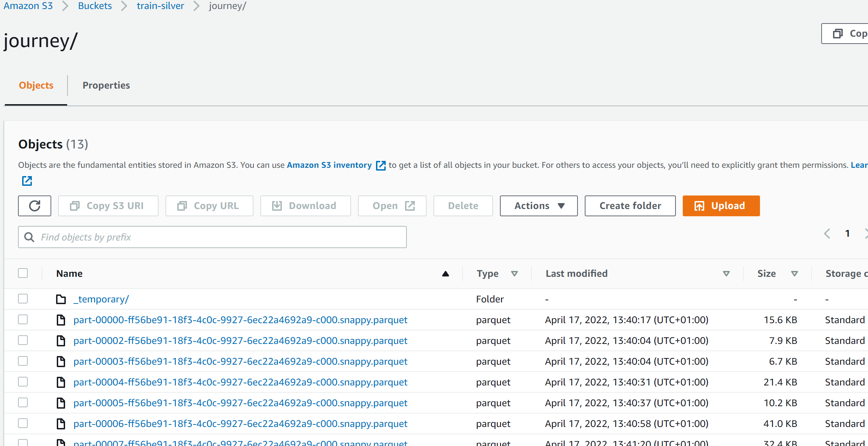The width and height of the screenshot is (868, 446).
Task: Click the Upload button
Action: 721,206
